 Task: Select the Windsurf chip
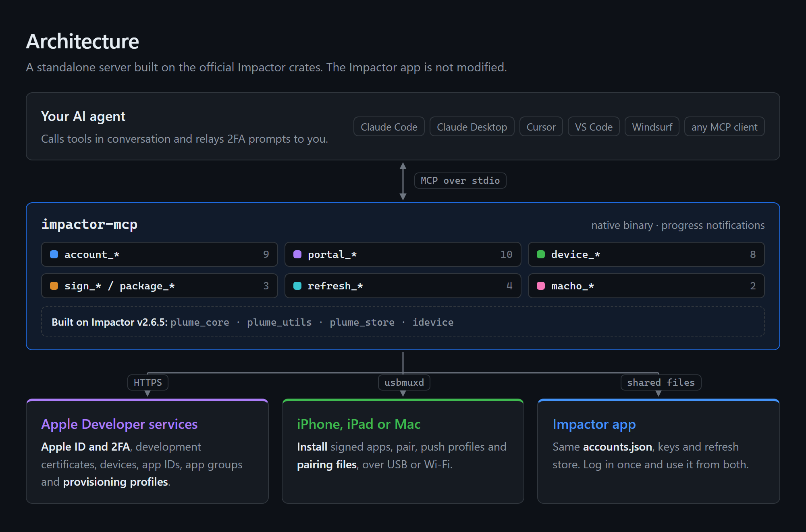[652, 127]
